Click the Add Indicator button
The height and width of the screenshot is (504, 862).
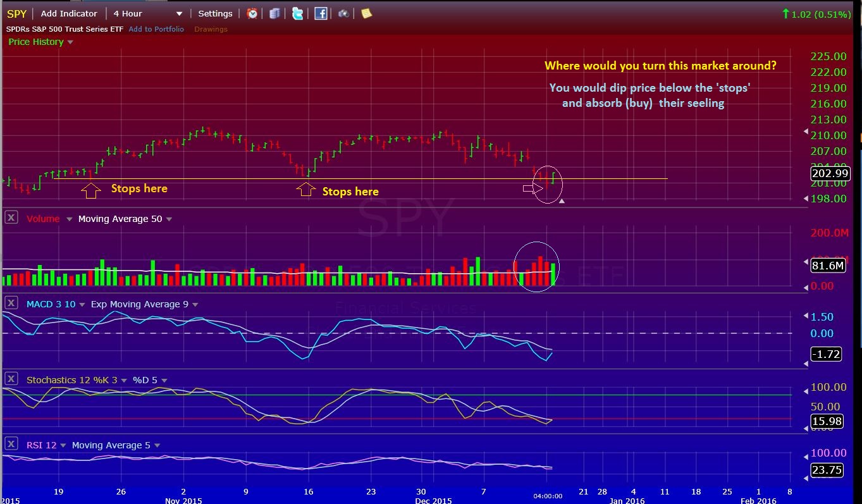pos(69,13)
